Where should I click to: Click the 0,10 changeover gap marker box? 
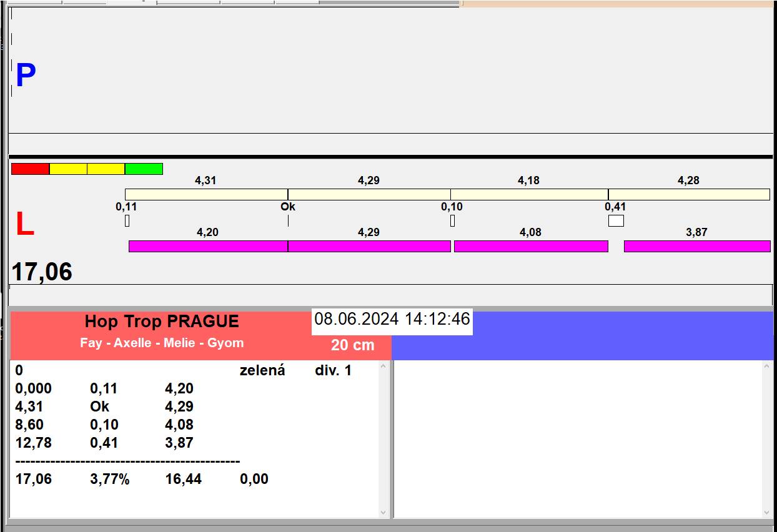click(452, 220)
